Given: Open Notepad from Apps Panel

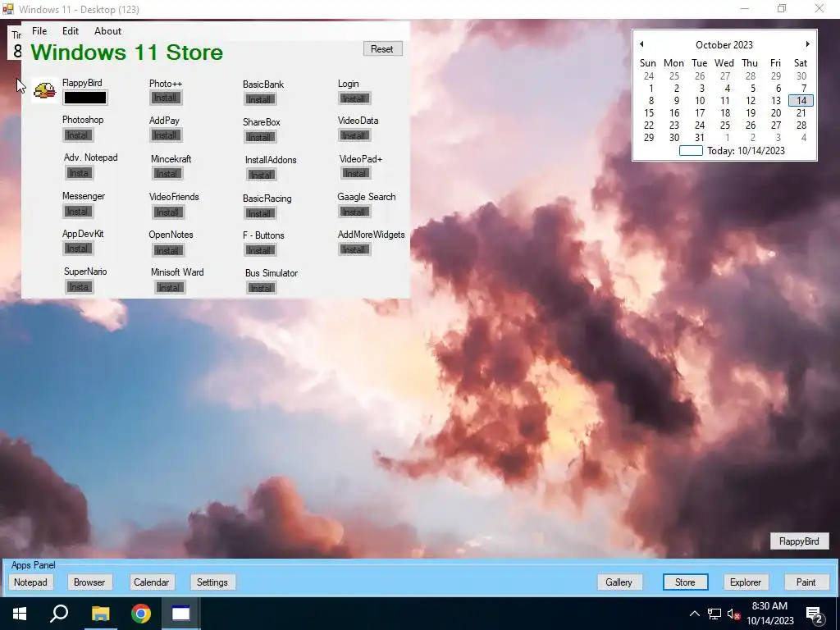Looking at the screenshot, I should coord(30,582).
